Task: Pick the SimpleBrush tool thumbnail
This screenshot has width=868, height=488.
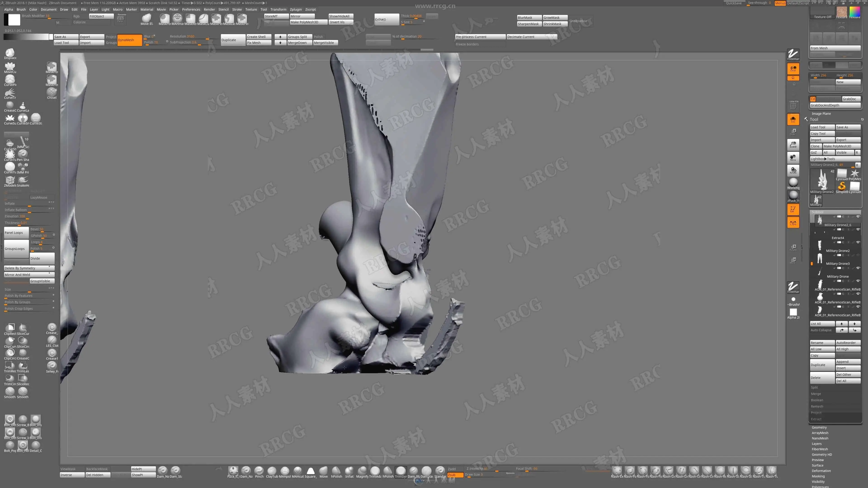Action: pos(841,187)
